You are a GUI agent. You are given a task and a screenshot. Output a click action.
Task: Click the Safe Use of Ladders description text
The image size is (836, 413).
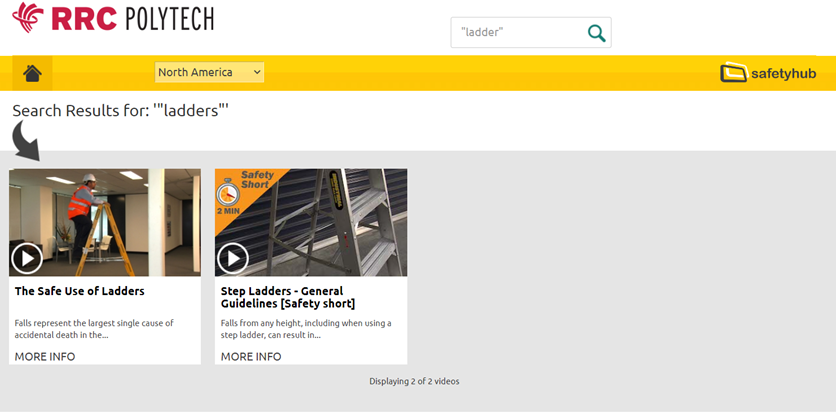94,329
